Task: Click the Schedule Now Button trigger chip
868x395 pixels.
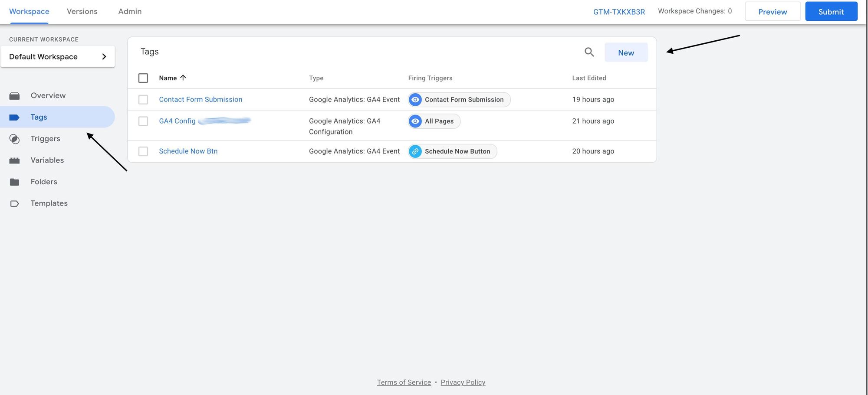Action: (453, 151)
